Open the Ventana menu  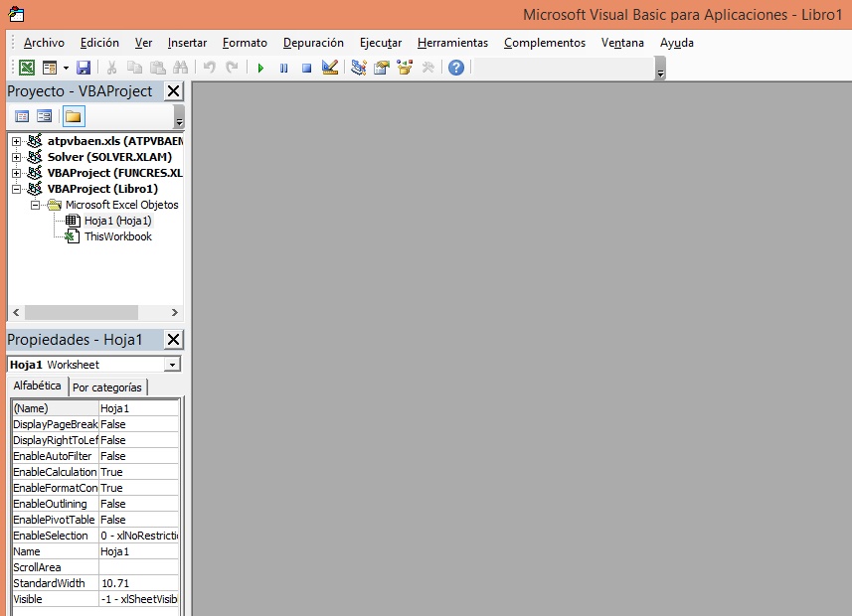[622, 43]
